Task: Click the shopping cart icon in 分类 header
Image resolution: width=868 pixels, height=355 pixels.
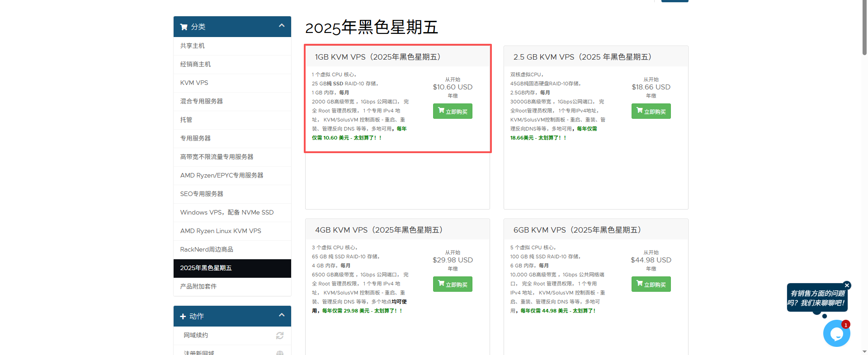Action: pyautogui.click(x=184, y=27)
